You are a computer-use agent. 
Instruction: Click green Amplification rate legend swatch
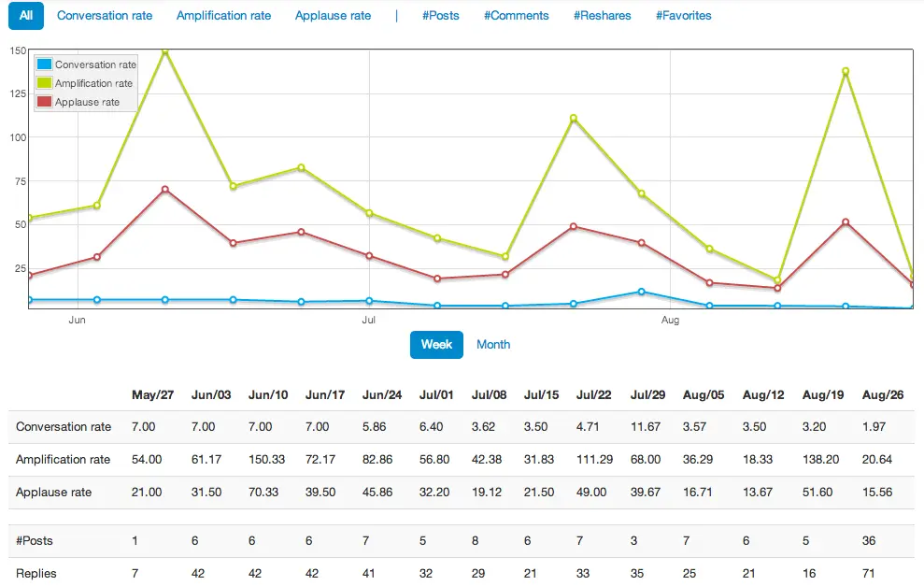[44, 83]
